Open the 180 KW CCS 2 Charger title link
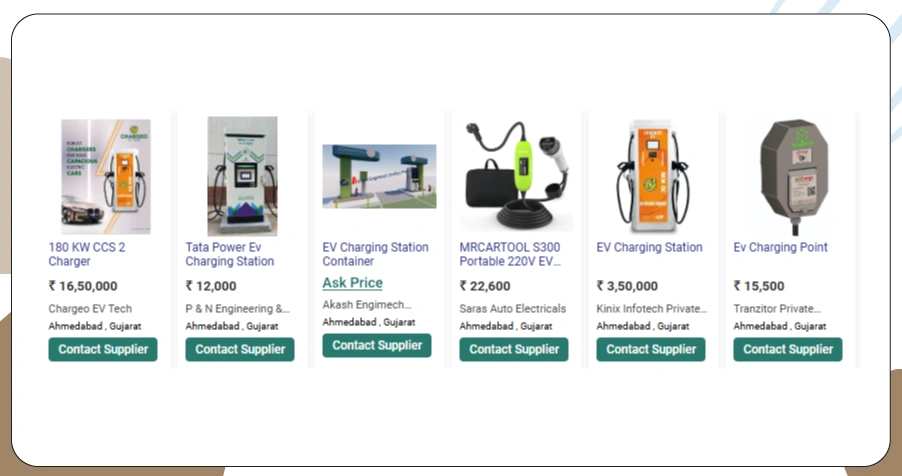 [x=87, y=254]
